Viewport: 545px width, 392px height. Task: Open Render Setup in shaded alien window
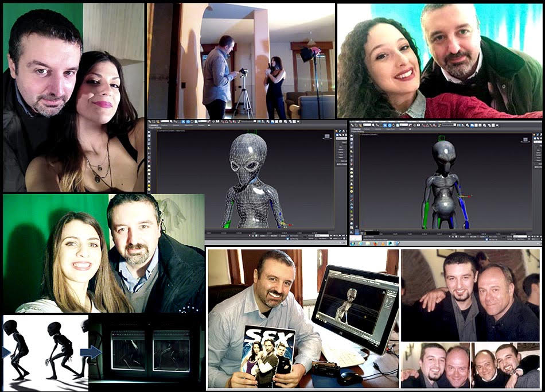pyautogui.click(x=489, y=125)
